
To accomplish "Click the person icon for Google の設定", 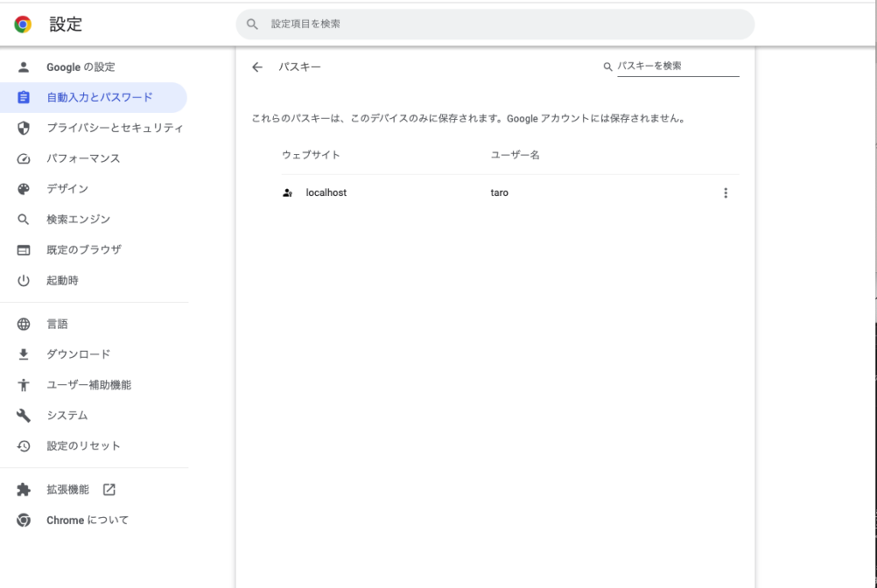I will point(23,67).
